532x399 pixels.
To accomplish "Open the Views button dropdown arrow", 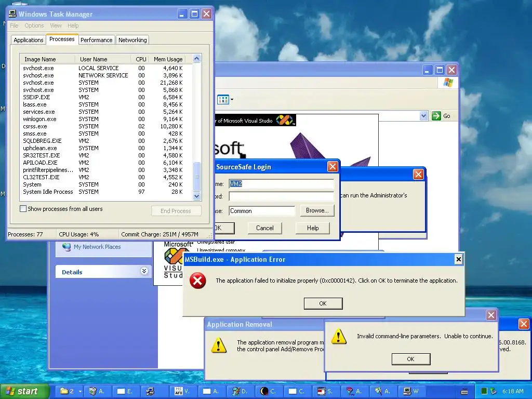I will (x=232, y=100).
